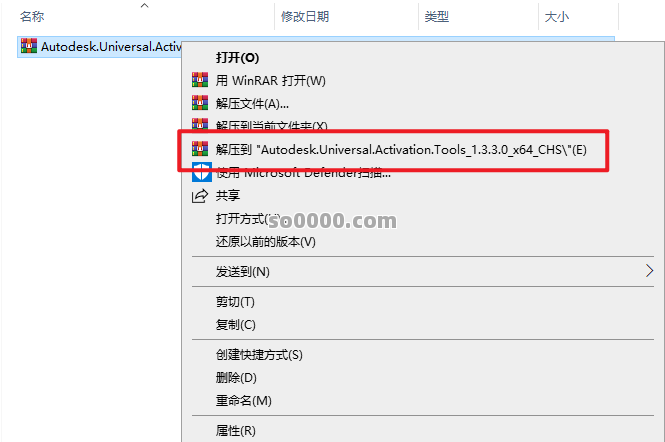Click the share icon next to '共享'
665x442 pixels.
point(198,196)
